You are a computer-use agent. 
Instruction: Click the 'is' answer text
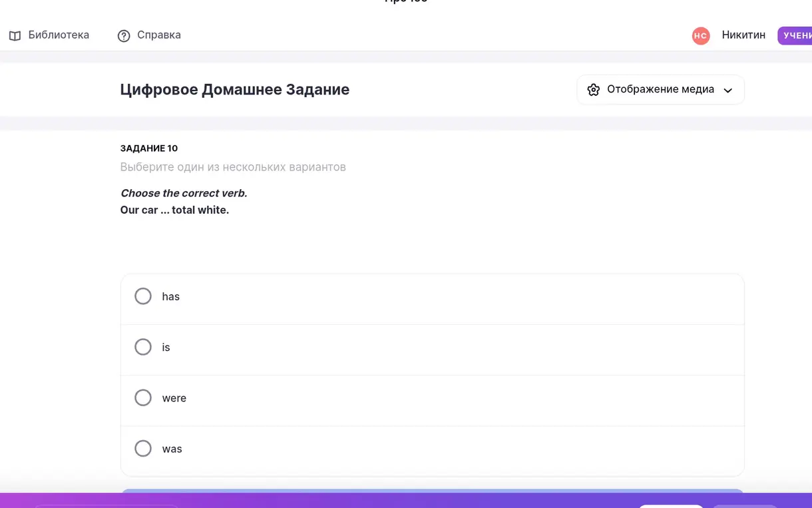[x=166, y=348]
